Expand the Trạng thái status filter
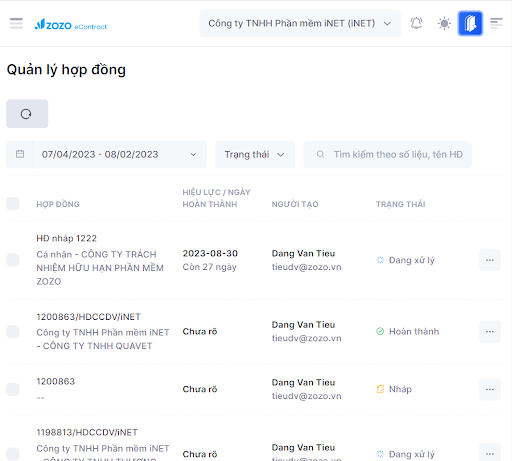The width and height of the screenshot is (512, 461). [x=255, y=154]
